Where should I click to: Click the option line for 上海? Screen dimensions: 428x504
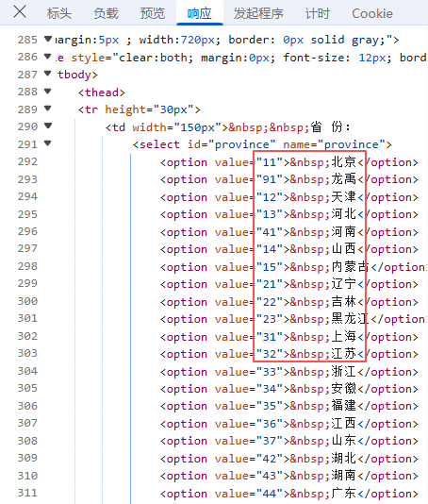(289, 337)
